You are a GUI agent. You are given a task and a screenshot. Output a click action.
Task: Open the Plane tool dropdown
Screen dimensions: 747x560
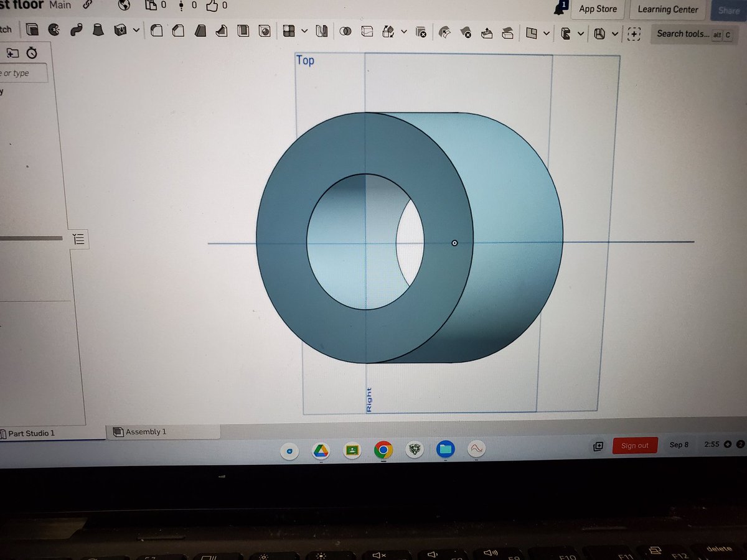click(546, 33)
